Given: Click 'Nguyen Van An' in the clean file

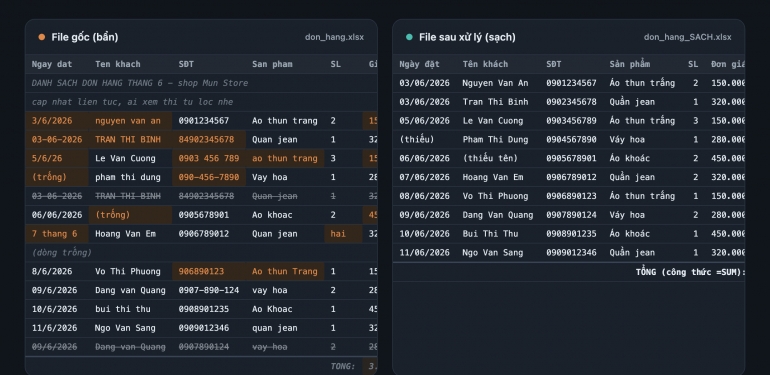Looking at the screenshot, I should (x=495, y=83).
